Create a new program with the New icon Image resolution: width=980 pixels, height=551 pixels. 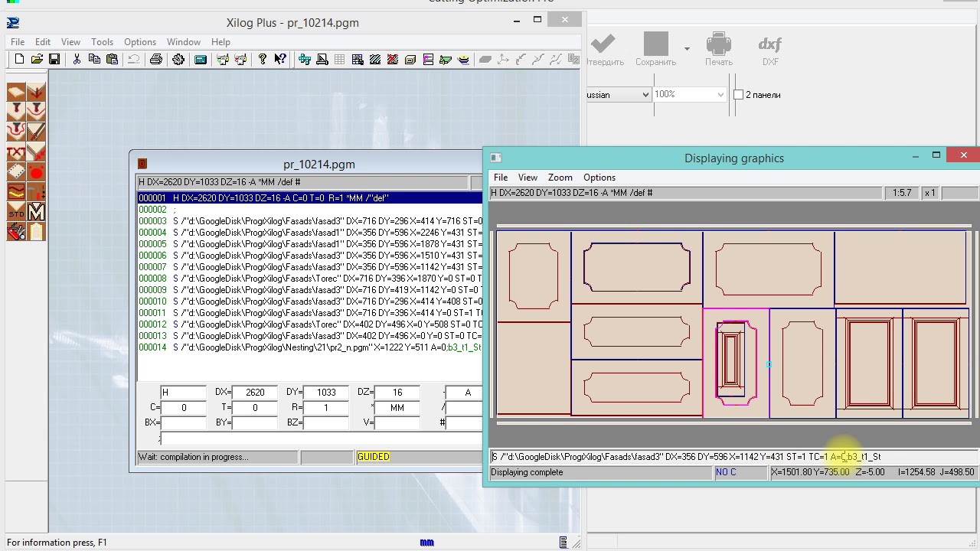coord(19,59)
